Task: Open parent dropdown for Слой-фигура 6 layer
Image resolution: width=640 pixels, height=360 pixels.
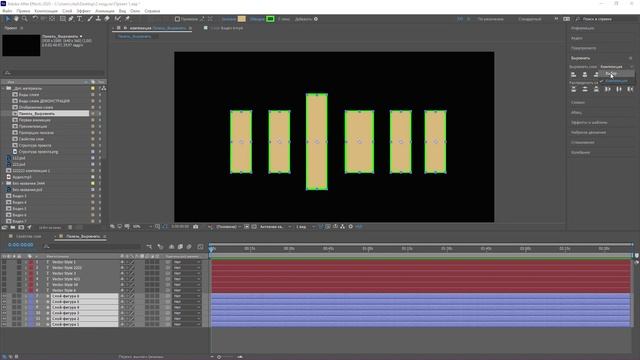Action: pos(187,296)
